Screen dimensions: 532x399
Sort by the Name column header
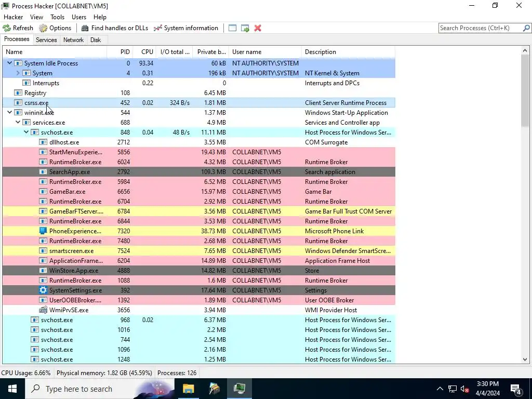coord(55,52)
